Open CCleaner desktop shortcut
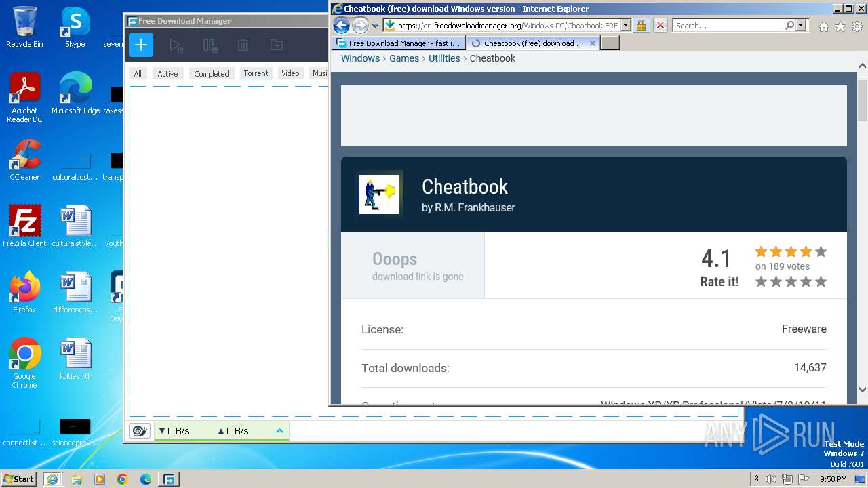 24,160
